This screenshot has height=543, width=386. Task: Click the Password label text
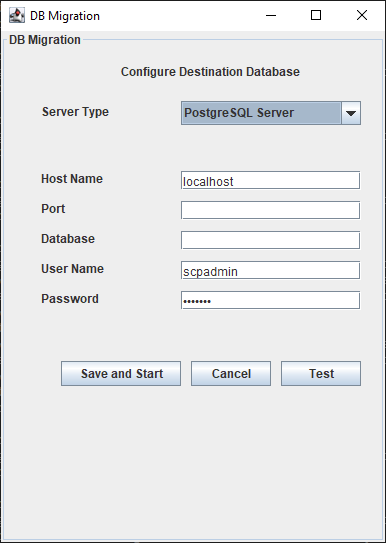click(70, 299)
